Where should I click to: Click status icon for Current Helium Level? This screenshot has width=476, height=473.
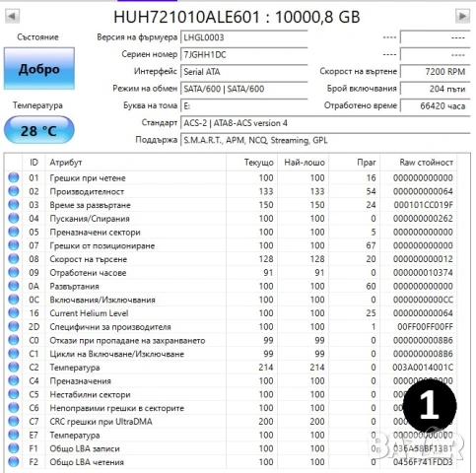click(14, 313)
